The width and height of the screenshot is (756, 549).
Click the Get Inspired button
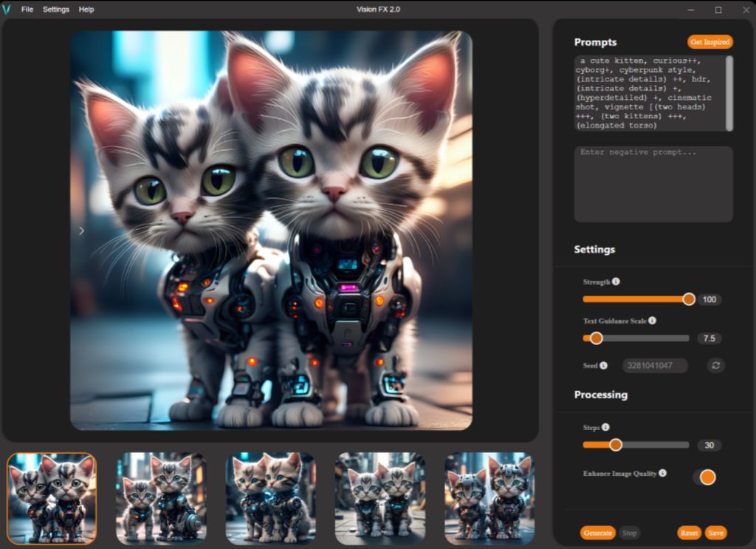[709, 42]
